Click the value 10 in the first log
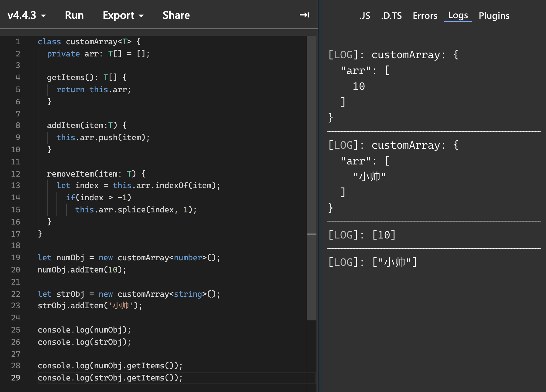The height and width of the screenshot is (392, 546). point(359,86)
